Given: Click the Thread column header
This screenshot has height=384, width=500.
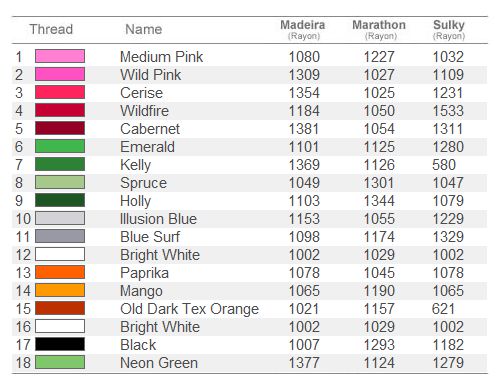Looking at the screenshot, I should pyautogui.click(x=51, y=29).
